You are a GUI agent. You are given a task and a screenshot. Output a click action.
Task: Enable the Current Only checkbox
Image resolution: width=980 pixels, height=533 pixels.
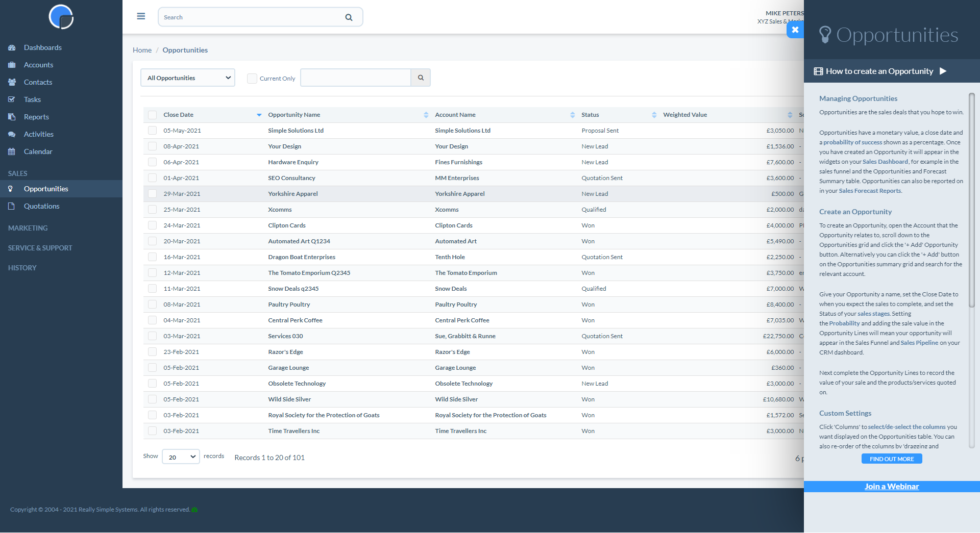click(252, 78)
